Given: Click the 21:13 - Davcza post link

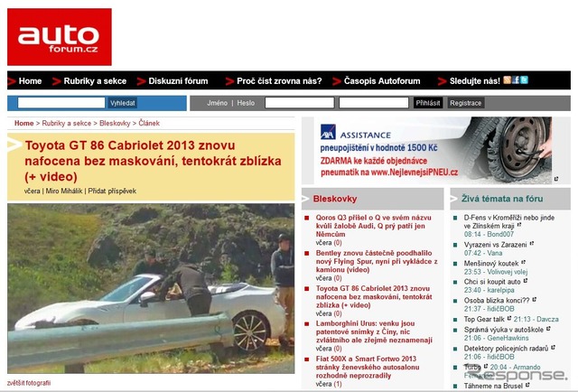Looking at the screenshot, I should point(536,319).
